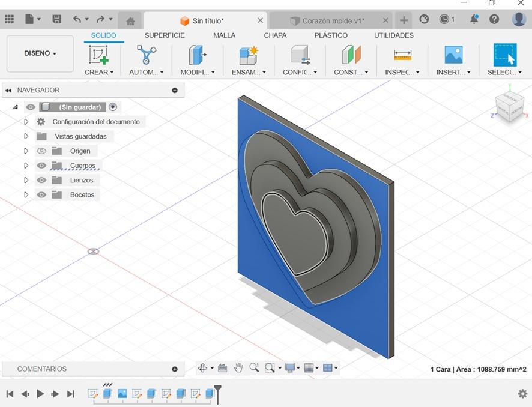The width and height of the screenshot is (532, 407).
Task: Open the DISEÑO workspace dropdown
Action: pos(40,53)
